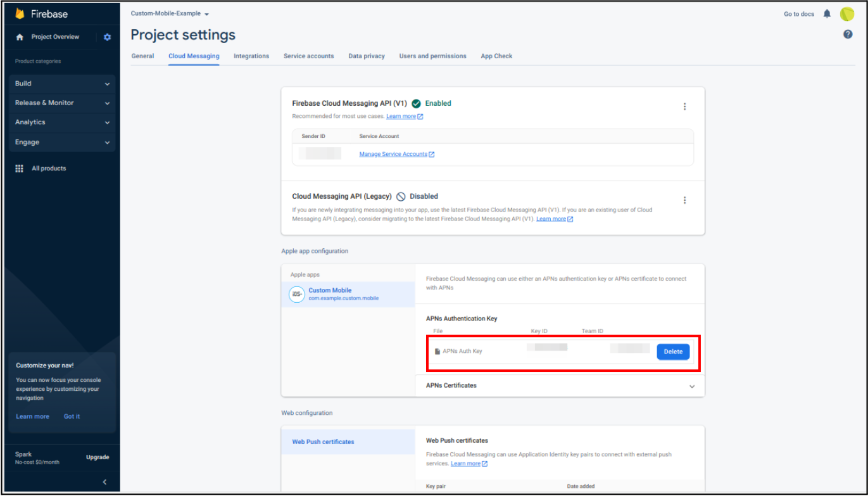Expand the Release & Monitor category

pyautogui.click(x=63, y=103)
